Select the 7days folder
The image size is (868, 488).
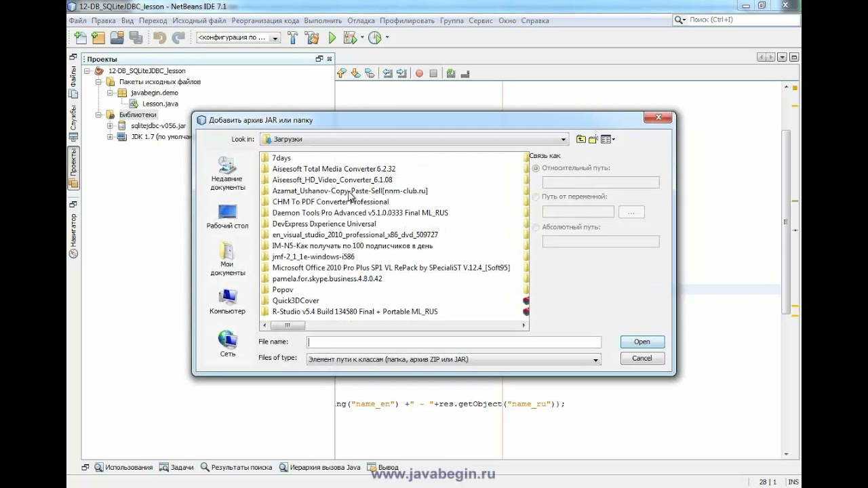tap(281, 158)
